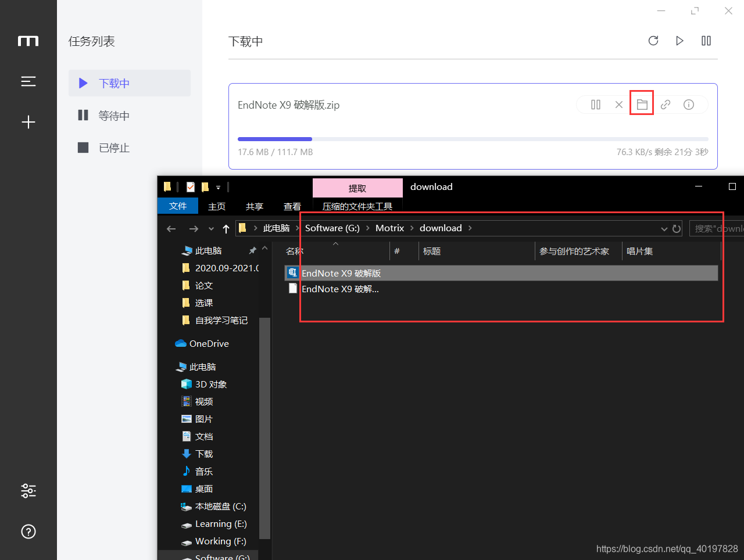Go forward in Explorer navigation
Image resolution: width=744 pixels, height=560 pixels.
(x=194, y=229)
